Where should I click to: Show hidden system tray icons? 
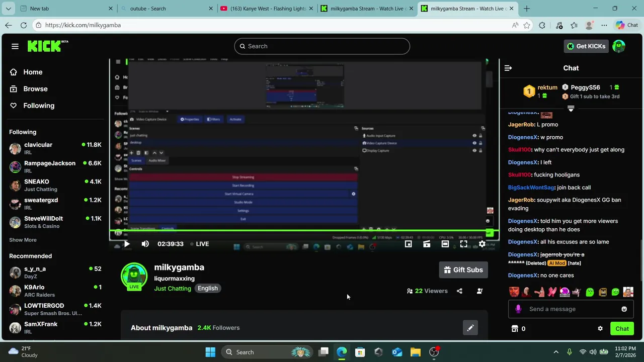556,352
